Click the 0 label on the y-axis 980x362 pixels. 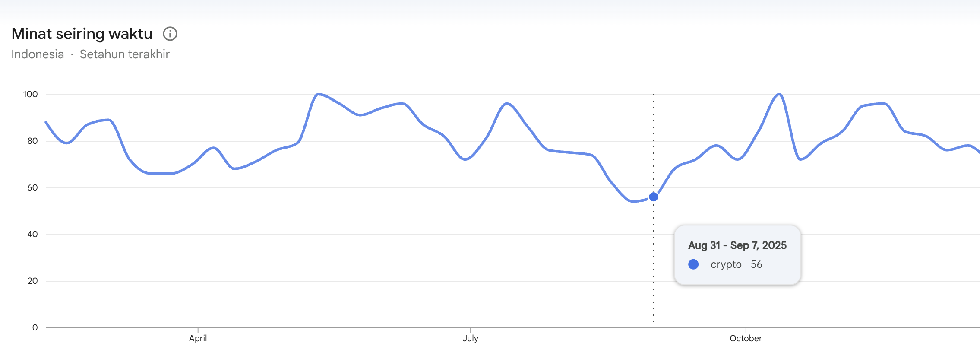click(x=35, y=327)
